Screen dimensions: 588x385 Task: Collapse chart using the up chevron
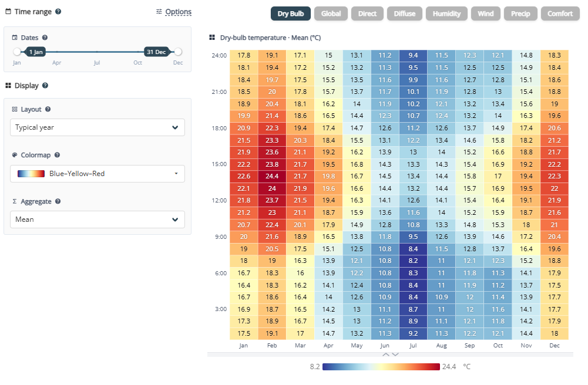point(385,354)
